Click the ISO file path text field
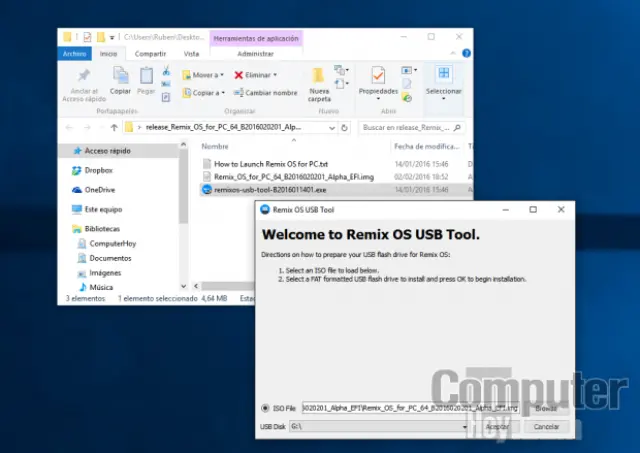The width and height of the screenshot is (640, 453). [410, 408]
